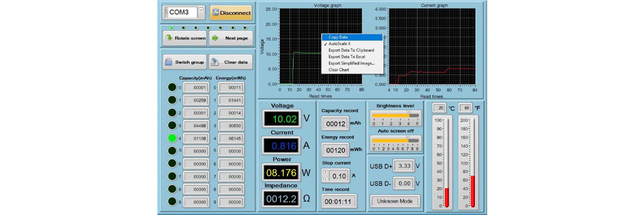Choose Export Simplified Image option

tap(352, 63)
